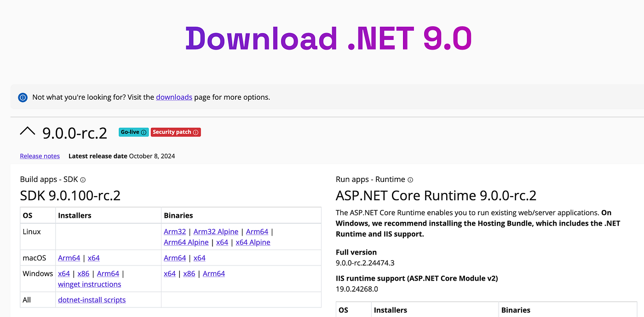This screenshot has height=317, width=644.
Task: Click the Go-live badge
Action: pos(133,132)
